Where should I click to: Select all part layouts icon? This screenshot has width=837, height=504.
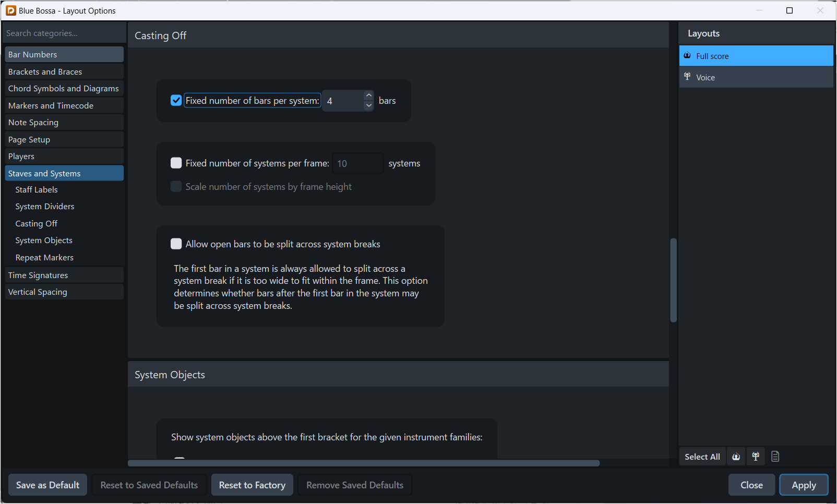[756, 457]
